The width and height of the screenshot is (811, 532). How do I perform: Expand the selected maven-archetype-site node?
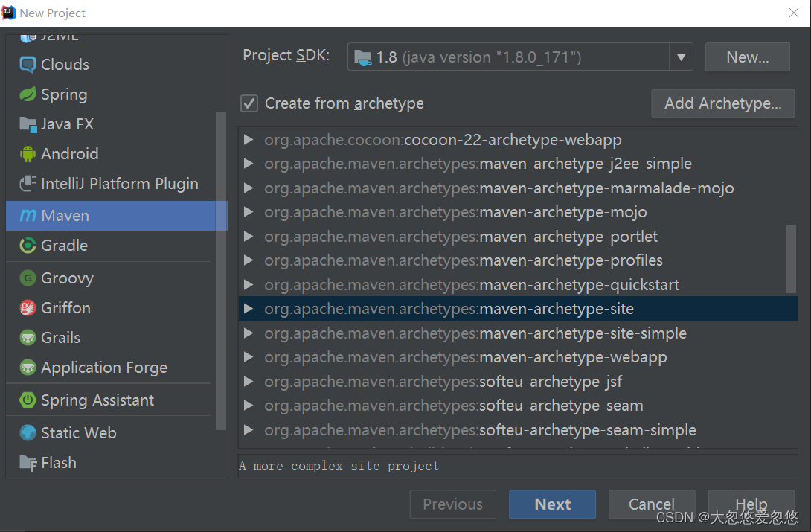(x=249, y=309)
